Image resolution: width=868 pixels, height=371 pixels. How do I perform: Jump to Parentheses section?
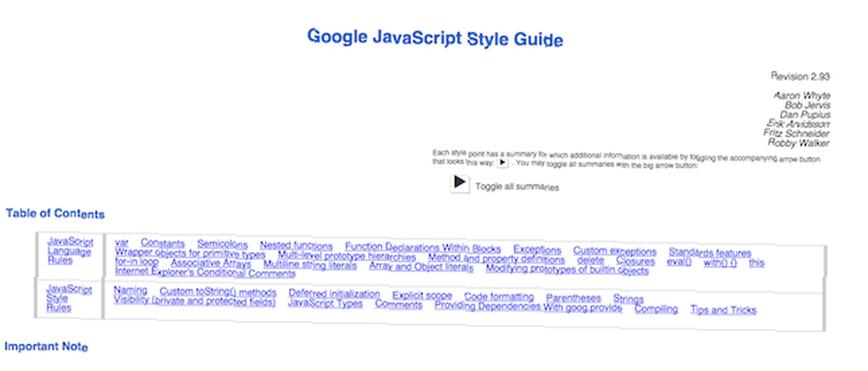tap(574, 299)
